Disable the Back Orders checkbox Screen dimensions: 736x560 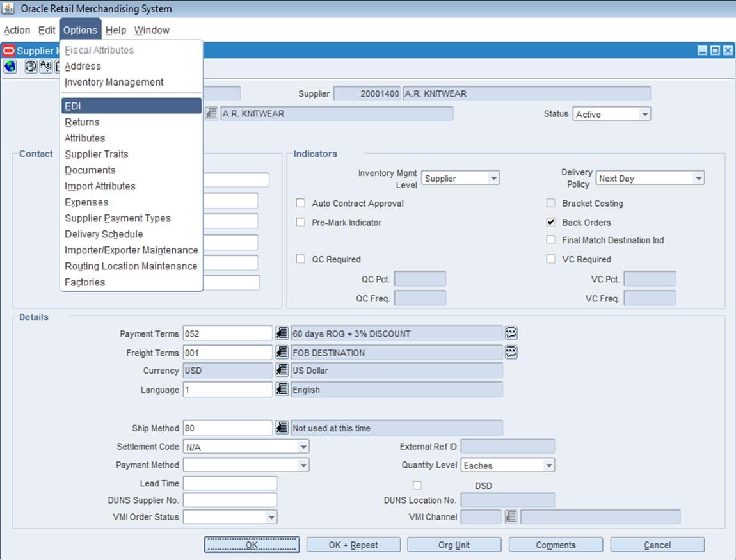tap(551, 221)
